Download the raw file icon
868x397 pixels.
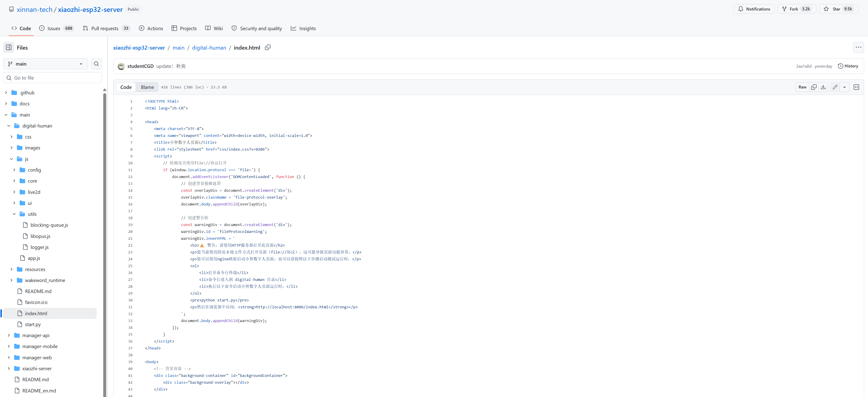(823, 87)
